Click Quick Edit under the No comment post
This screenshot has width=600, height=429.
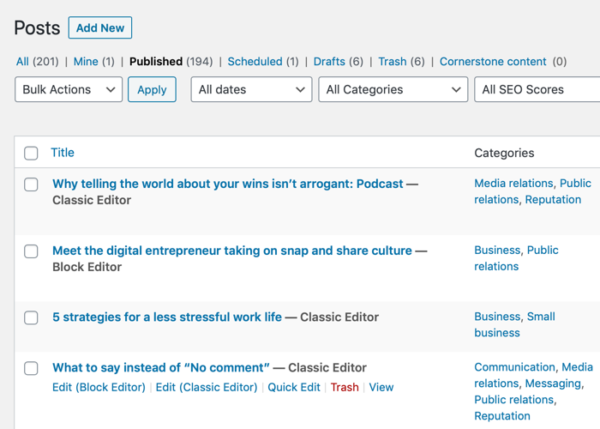click(294, 387)
